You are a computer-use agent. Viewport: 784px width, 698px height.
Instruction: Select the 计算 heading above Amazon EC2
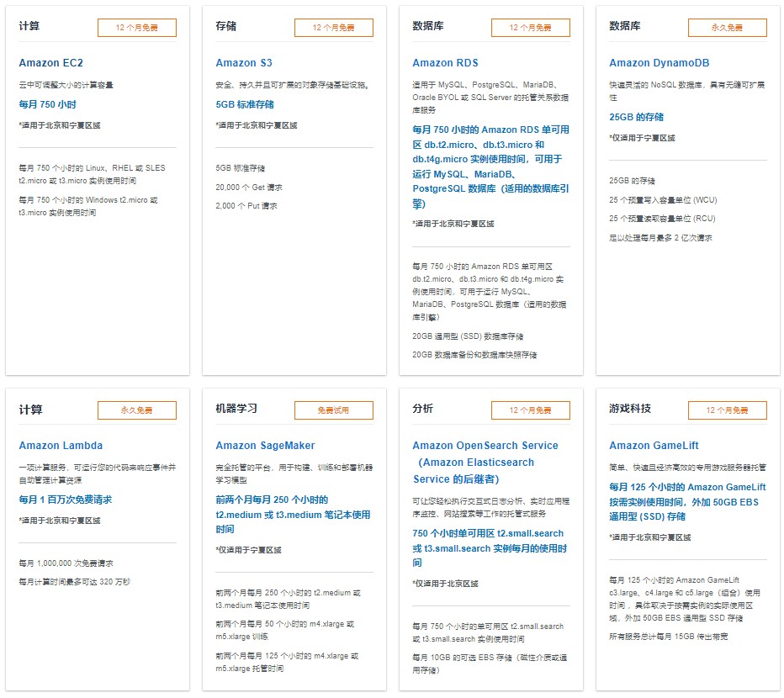point(29,26)
